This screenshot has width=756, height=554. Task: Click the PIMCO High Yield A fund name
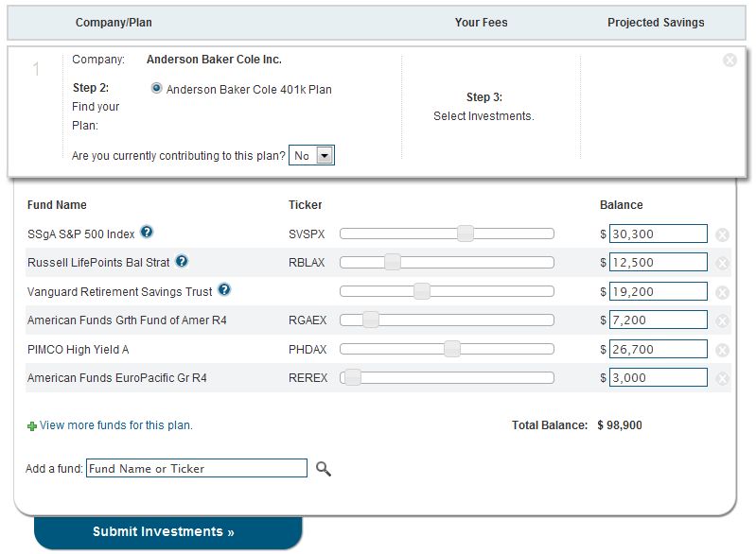coord(79,349)
